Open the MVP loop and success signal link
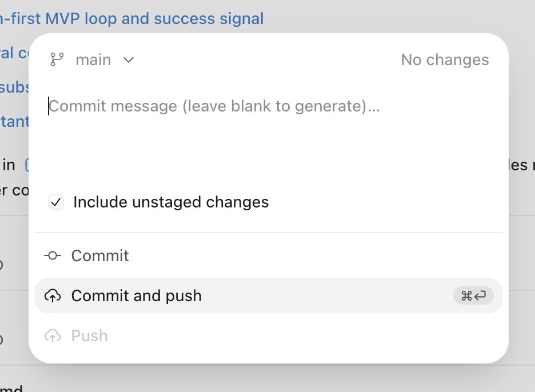This screenshot has height=392, width=535. tap(131, 18)
